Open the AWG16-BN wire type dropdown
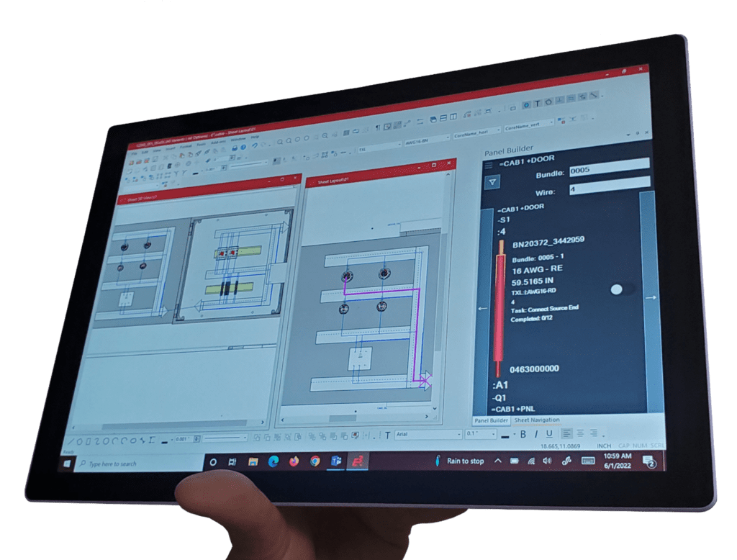 [x=427, y=140]
